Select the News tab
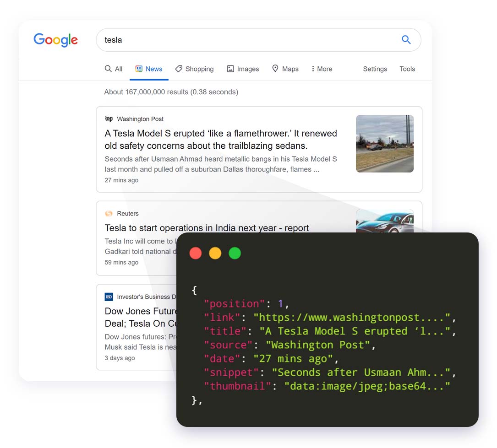Image resolution: width=497 pixels, height=448 pixels. [x=149, y=69]
